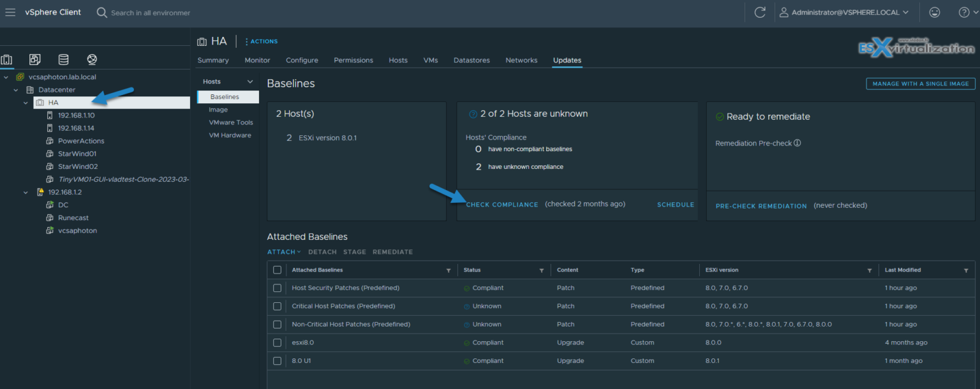Image resolution: width=980 pixels, height=389 pixels.
Task: Click the search magnifier icon
Action: [101, 12]
